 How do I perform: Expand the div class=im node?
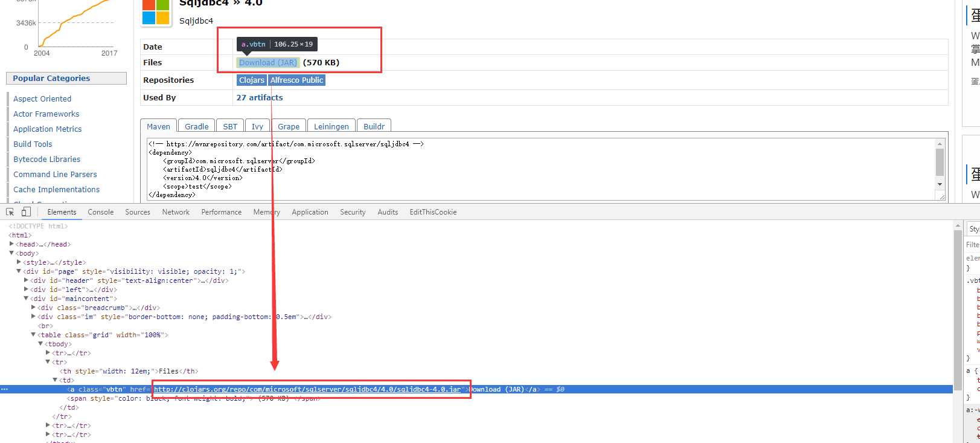point(33,317)
